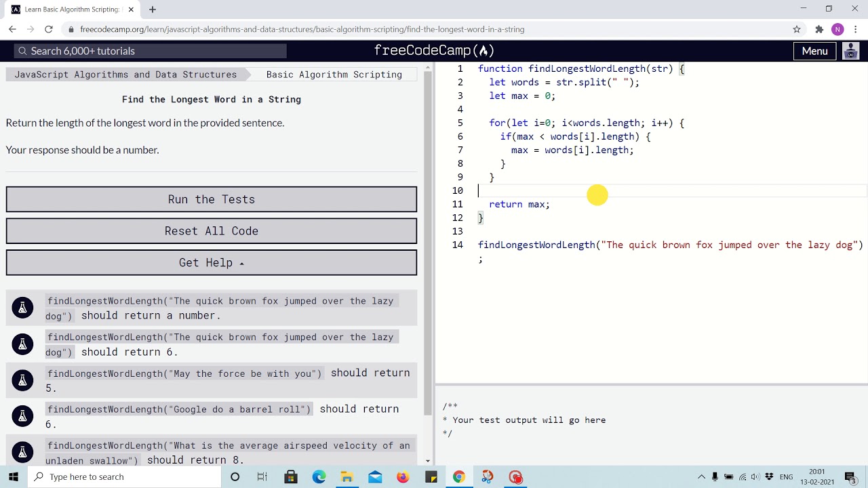Focus Windows 'Type here to search' box
The height and width of the screenshot is (488, 868).
[x=125, y=476]
